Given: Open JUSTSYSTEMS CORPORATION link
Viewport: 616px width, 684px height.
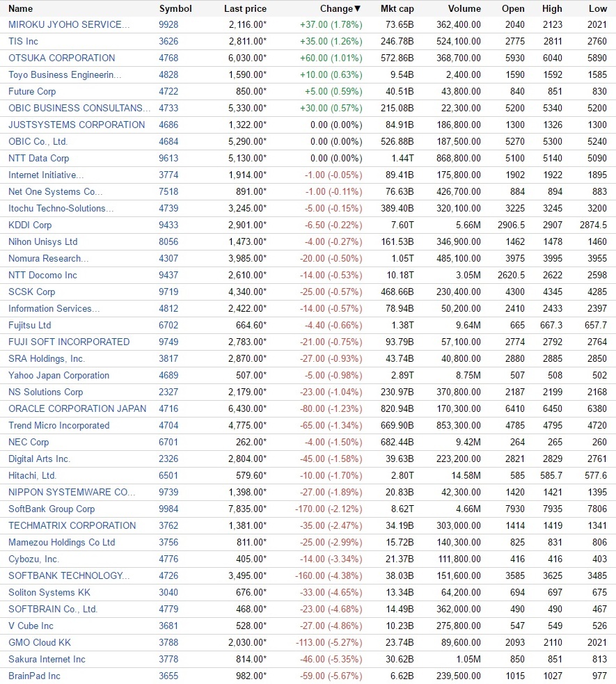Looking at the screenshot, I should coord(77,125).
